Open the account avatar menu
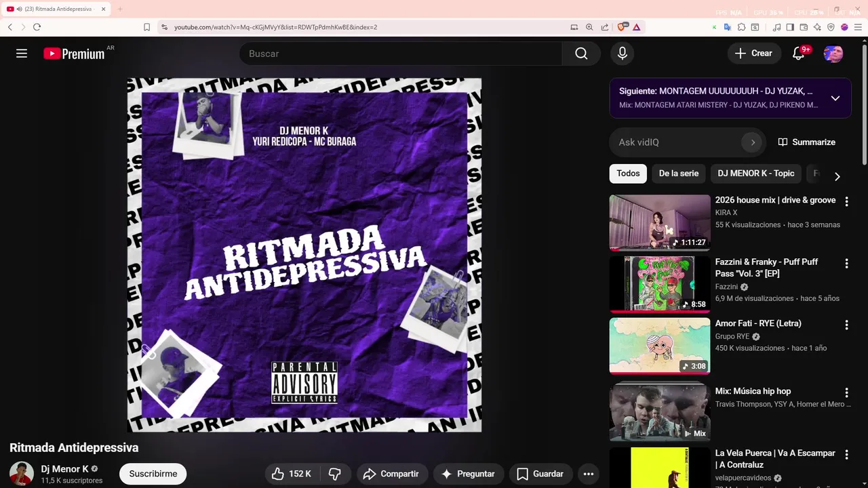Screen dimensions: 868x488 pyautogui.click(x=833, y=54)
